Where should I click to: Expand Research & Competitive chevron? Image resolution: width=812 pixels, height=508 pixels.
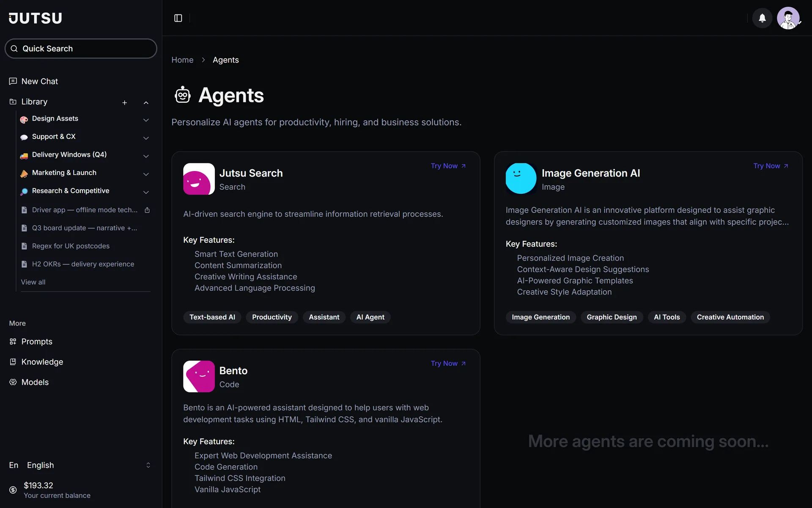click(146, 192)
